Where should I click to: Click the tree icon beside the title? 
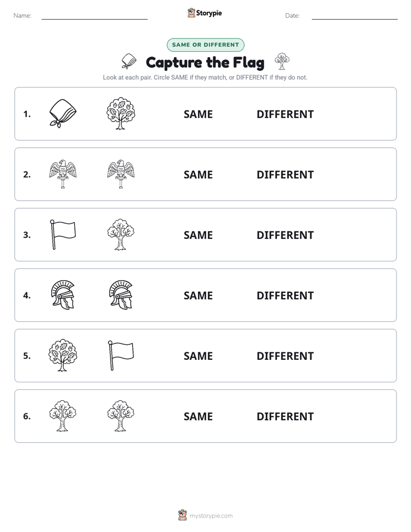(282, 61)
